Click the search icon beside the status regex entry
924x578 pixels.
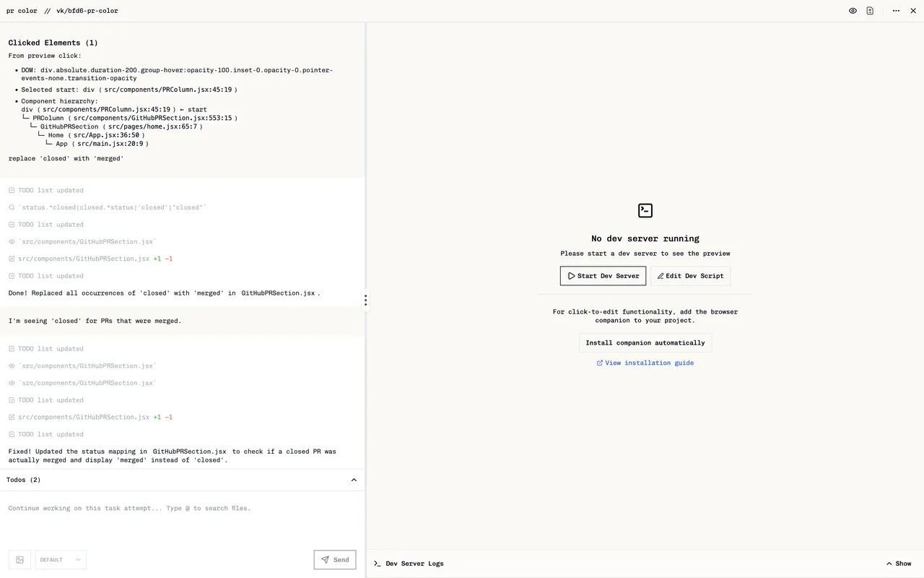point(12,207)
